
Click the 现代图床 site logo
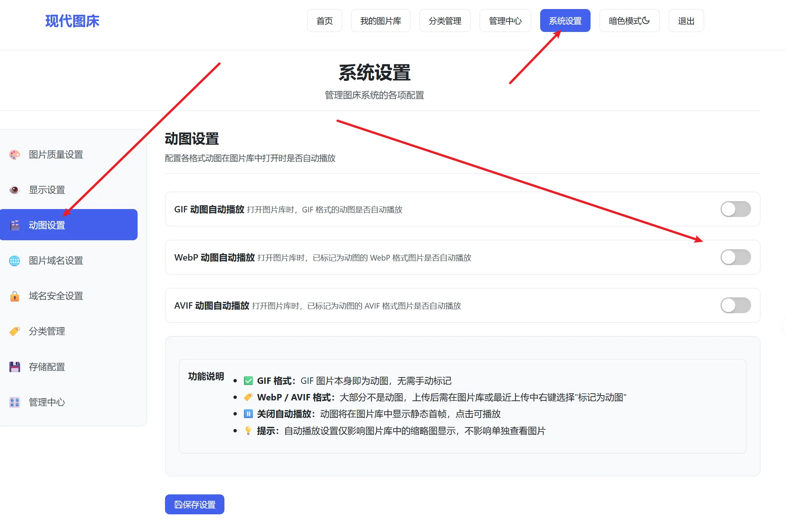tap(72, 21)
